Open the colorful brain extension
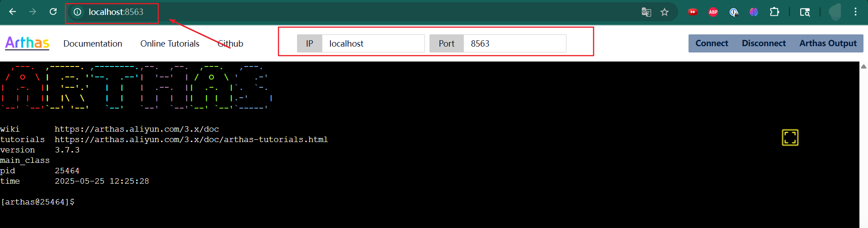The image size is (868, 228). pos(754,12)
